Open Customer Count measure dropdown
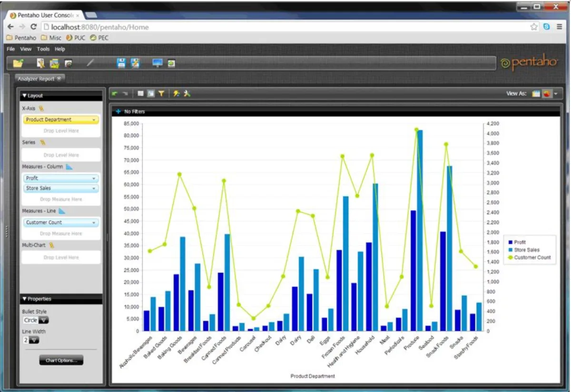This screenshot has height=392, width=571. [94, 223]
